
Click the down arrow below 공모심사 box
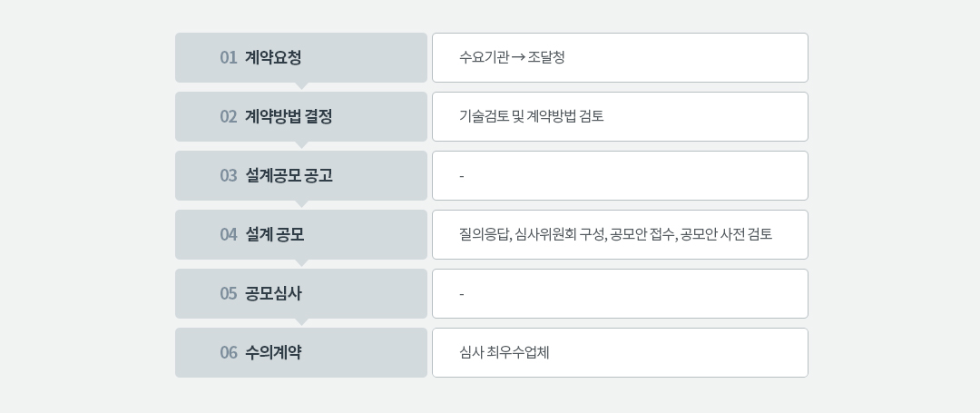[x=301, y=322]
